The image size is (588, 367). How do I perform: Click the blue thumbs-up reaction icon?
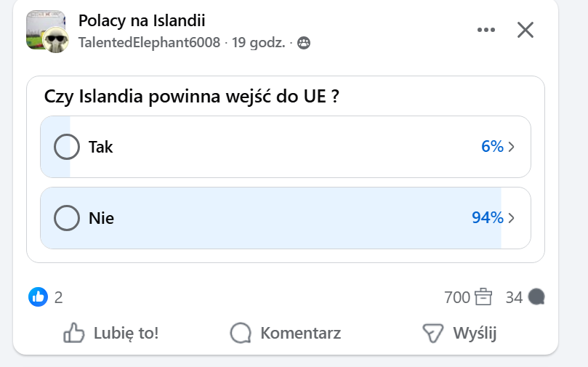38,297
